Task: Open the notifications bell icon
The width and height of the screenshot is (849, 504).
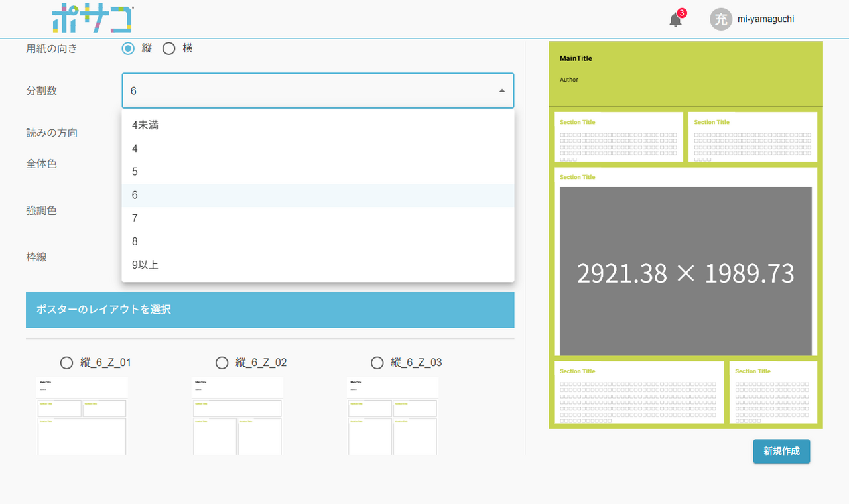Action: pyautogui.click(x=675, y=19)
